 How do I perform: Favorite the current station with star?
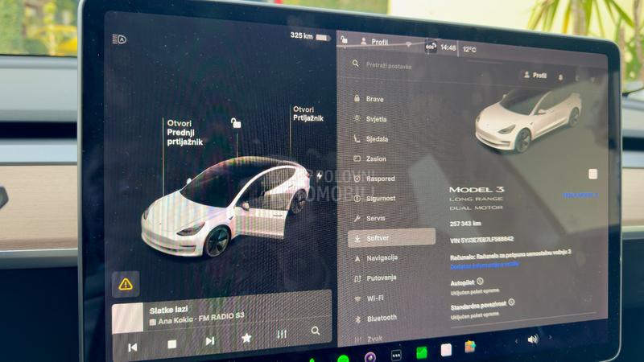(x=246, y=338)
